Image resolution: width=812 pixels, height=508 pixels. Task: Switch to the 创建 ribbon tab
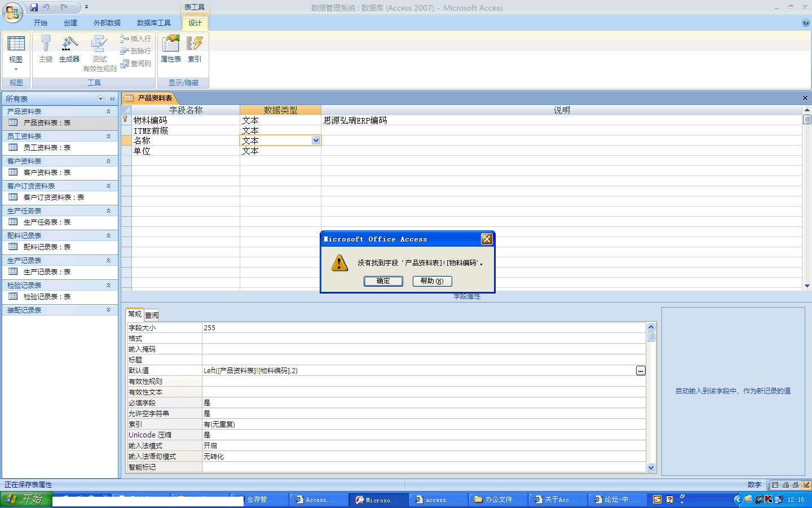click(x=70, y=23)
